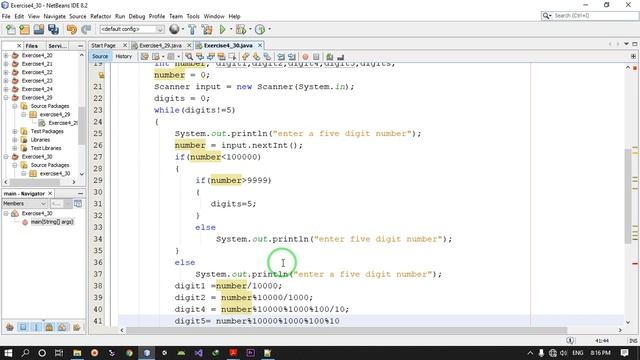Image resolution: width=640 pixels, height=360 pixels.
Task: Open the taskbar notification center icon
Action: point(624,353)
